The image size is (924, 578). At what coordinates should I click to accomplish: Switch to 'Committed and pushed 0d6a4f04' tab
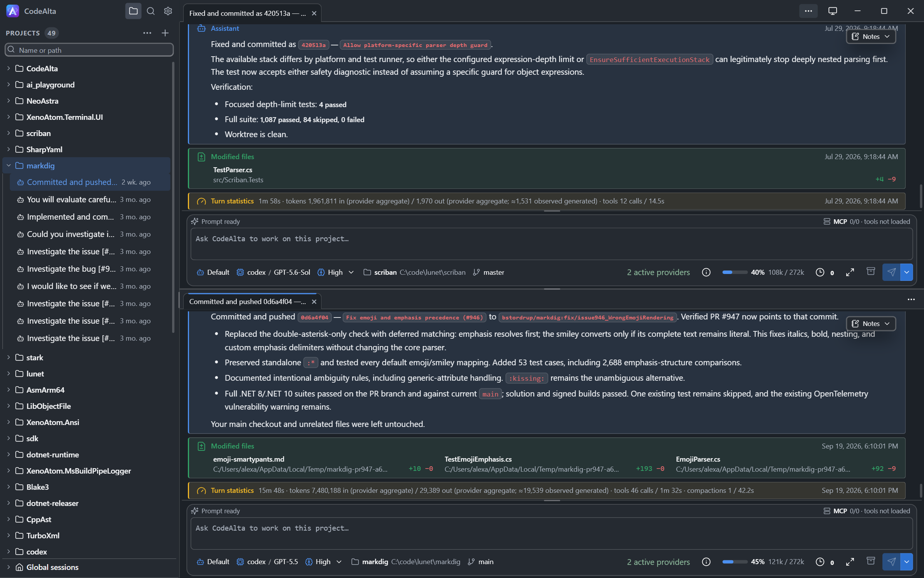point(247,302)
